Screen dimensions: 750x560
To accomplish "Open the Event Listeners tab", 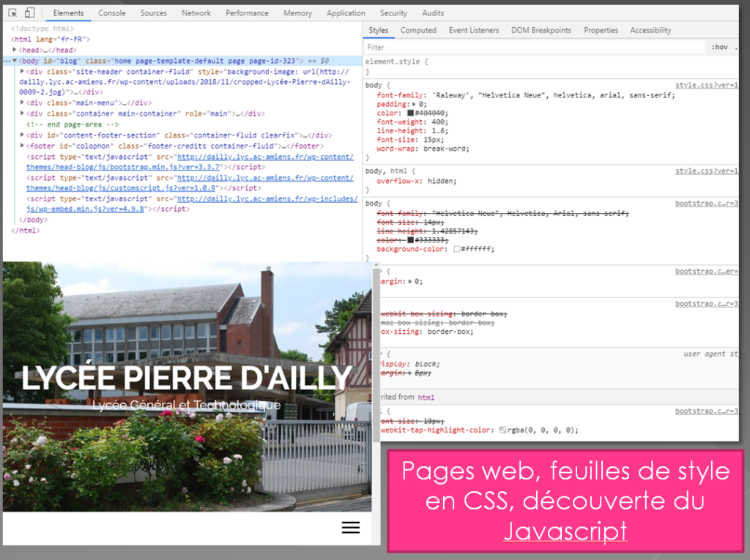I will point(474,31).
